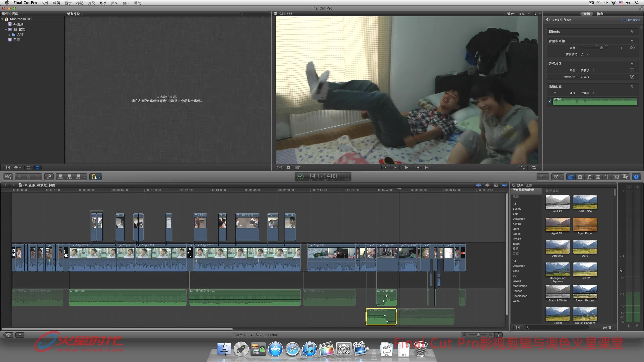Reset the Effects section in inspector
The height and width of the screenshot is (362, 644).
click(632, 32)
